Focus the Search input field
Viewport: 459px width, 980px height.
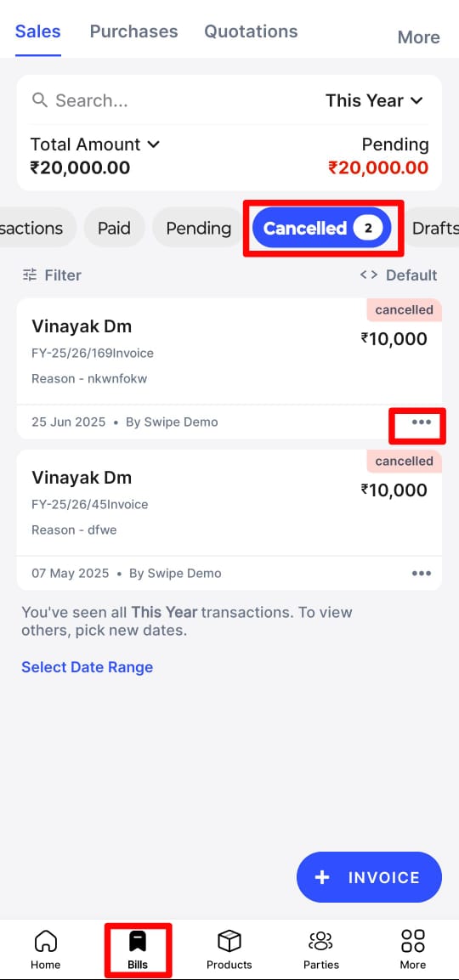click(x=169, y=100)
